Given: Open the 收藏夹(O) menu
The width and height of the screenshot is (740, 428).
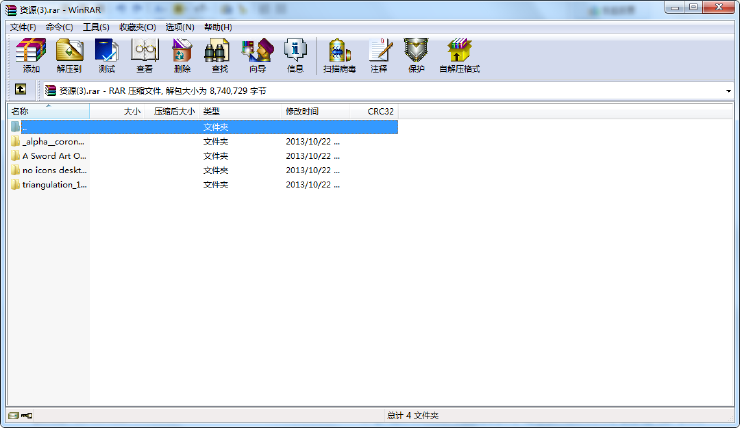Looking at the screenshot, I should pyautogui.click(x=138, y=27).
